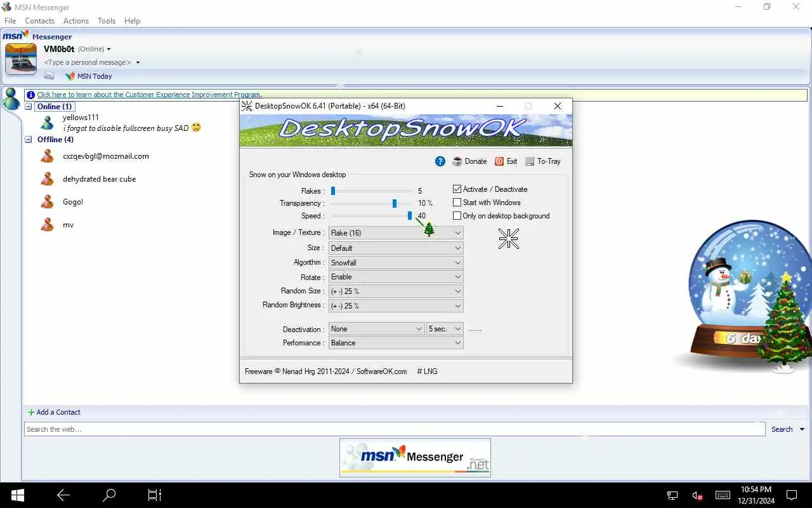Click the Freeware SoftwareOK.com footer link
The image size is (812, 508).
[x=326, y=371]
